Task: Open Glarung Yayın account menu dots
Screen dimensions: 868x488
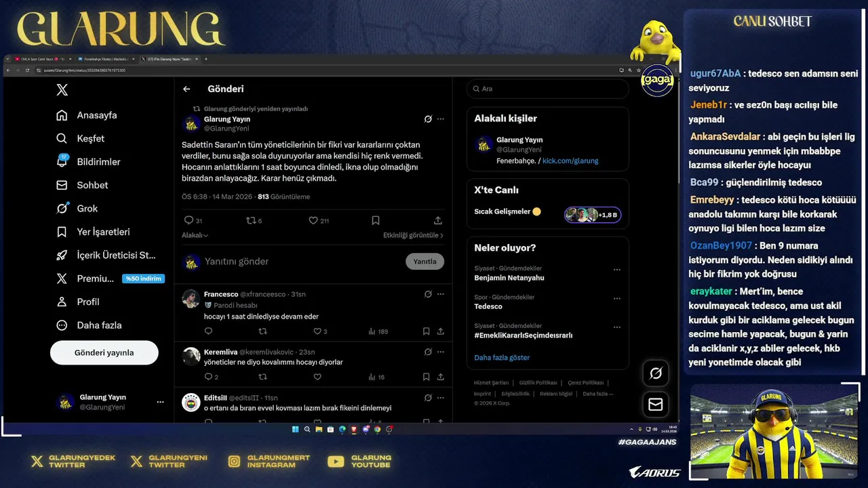Action: tap(160, 402)
